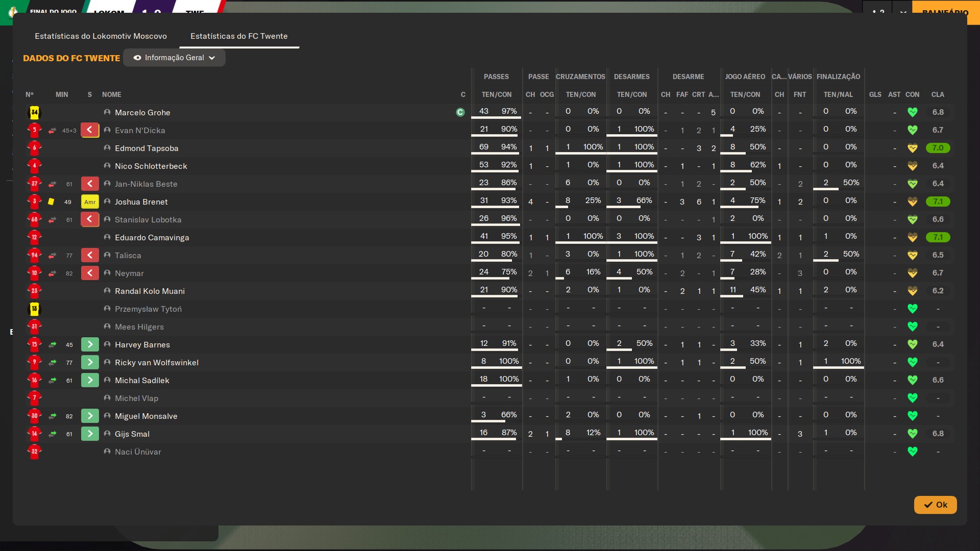Click the person icon beside Nico Schlotterbeck
Screen dimensions: 980x551
click(107, 166)
